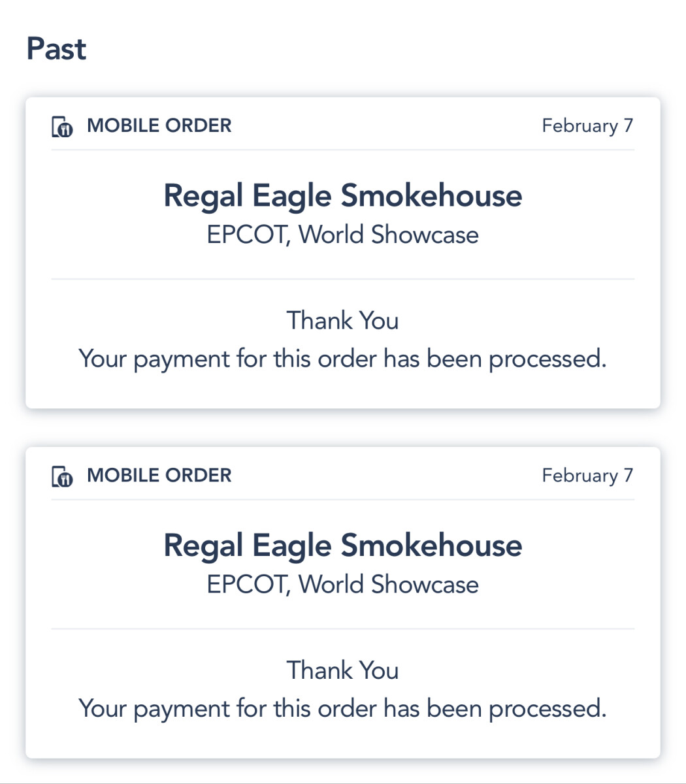
Task: Tap "EPCOT, World Showcase" on the first card
Action: 342,235
